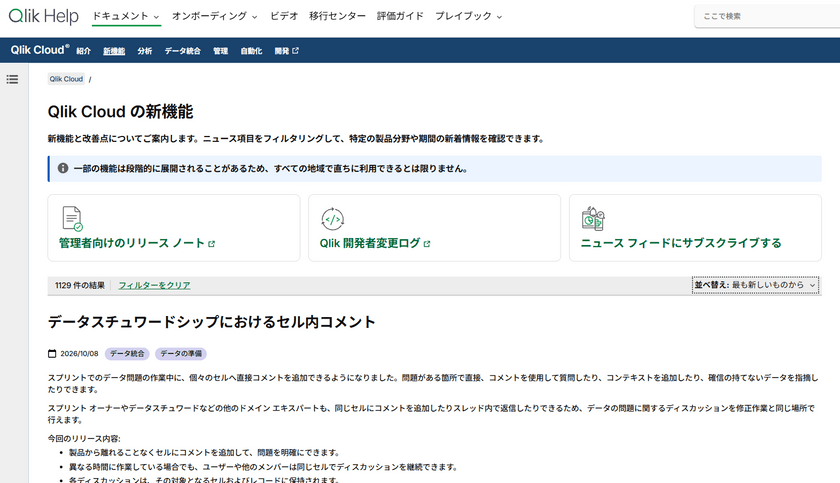The width and height of the screenshot is (840, 483).
Task: Open ニュース フィードにサブスクライブする link
Action: coord(681,243)
